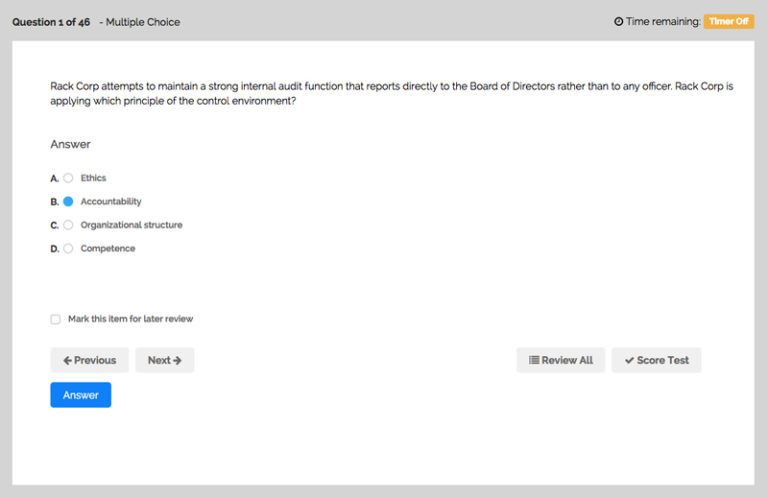Check Mark this item for later review

(x=56, y=319)
